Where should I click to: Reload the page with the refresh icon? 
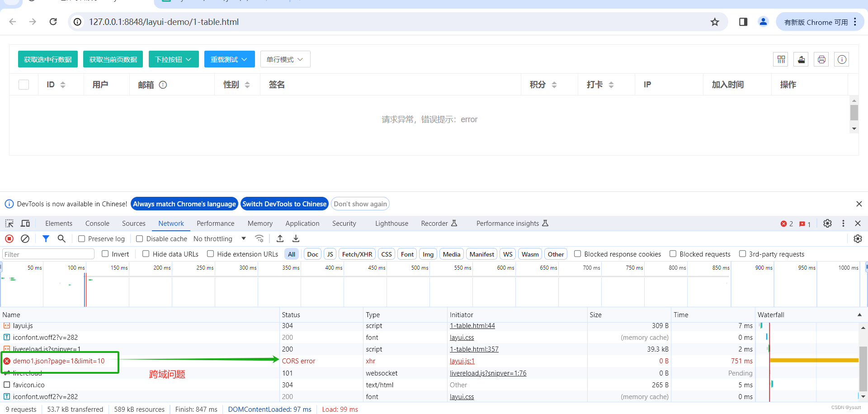click(53, 22)
